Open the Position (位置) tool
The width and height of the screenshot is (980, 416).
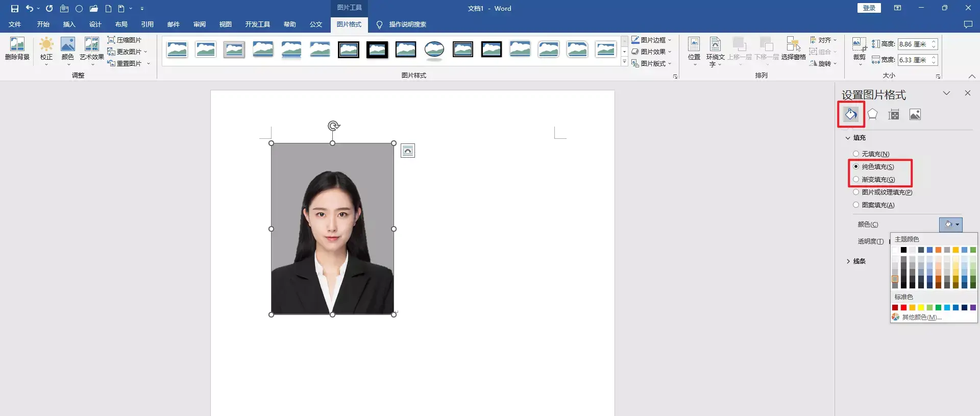694,51
